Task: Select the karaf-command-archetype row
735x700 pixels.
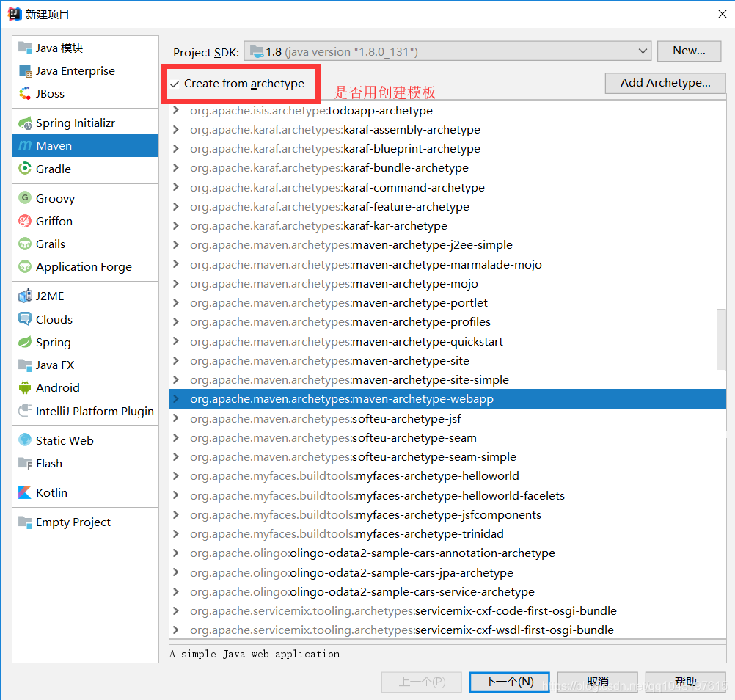Action: [x=447, y=188]
